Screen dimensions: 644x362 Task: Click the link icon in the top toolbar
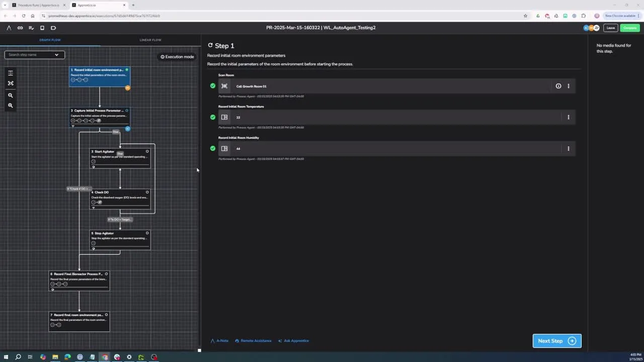pos(20,28)
